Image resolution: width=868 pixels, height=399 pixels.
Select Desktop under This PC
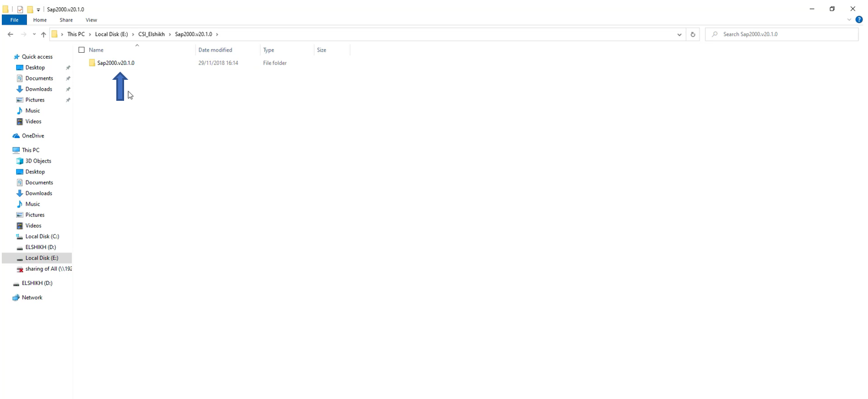(x=37, y=172)
